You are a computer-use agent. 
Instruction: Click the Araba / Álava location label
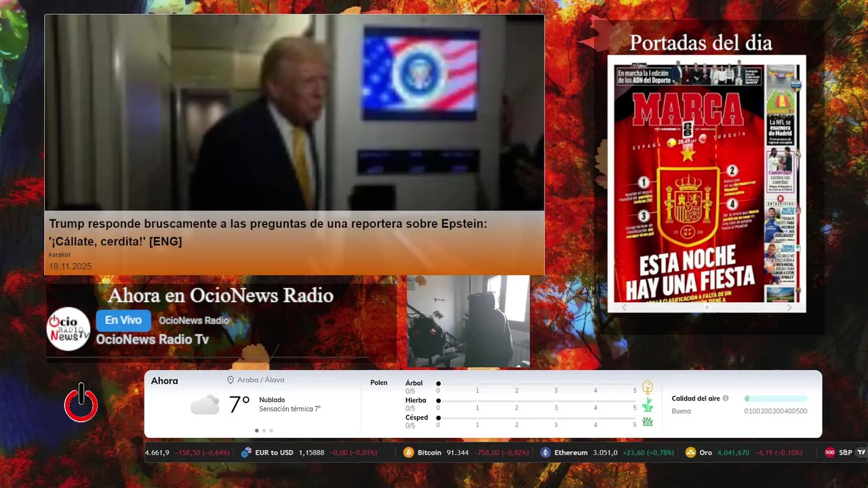coord(261,380)
